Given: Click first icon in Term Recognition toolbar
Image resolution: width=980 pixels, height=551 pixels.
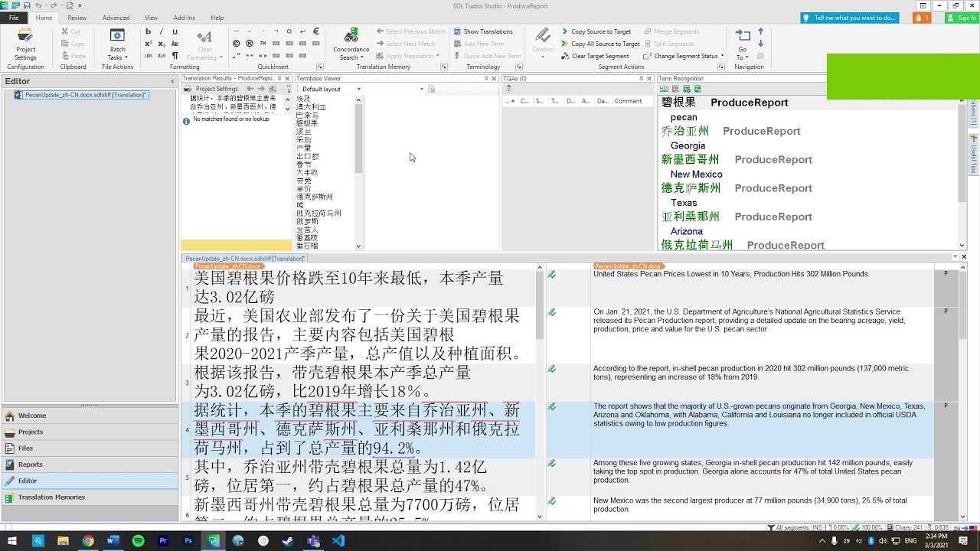Looking at the screenshot, I should 665,89.
